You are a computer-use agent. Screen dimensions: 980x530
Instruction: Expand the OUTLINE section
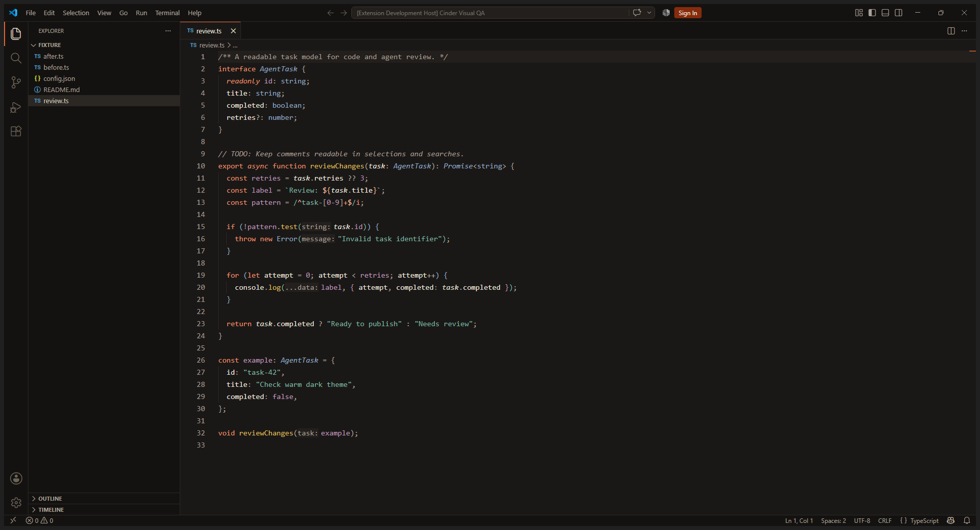pyautogui.click(x=104, y=499)
